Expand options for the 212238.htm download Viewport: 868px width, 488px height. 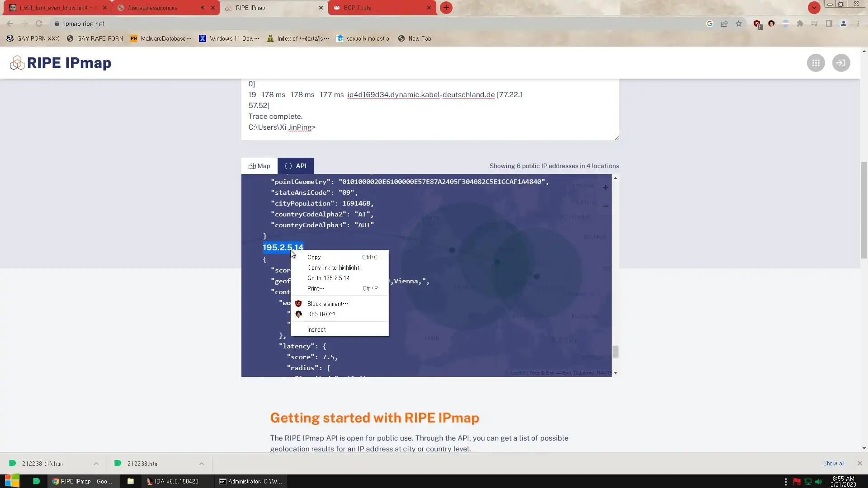[x=202, y=464]
